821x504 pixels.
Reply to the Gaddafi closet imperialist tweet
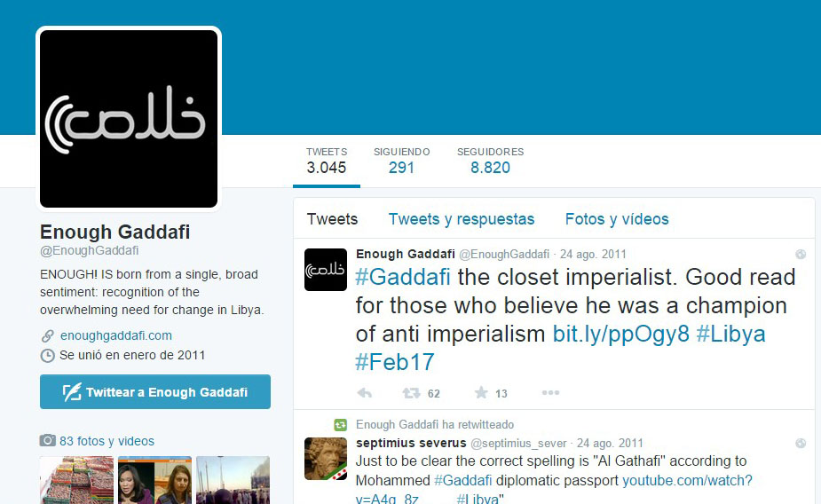(x=365, y=393)
